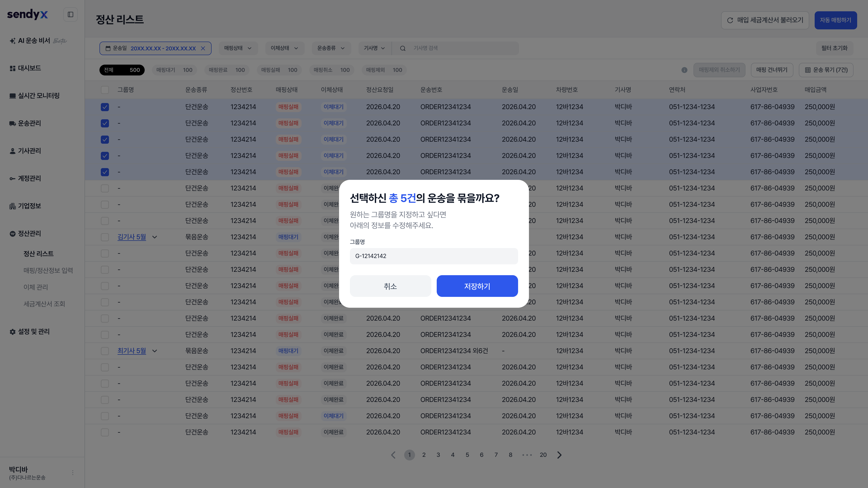This screenshot has height=488, width=868.
Task: Click 매핑제외 취소하기 button
Action: click(x=719, y=70)
